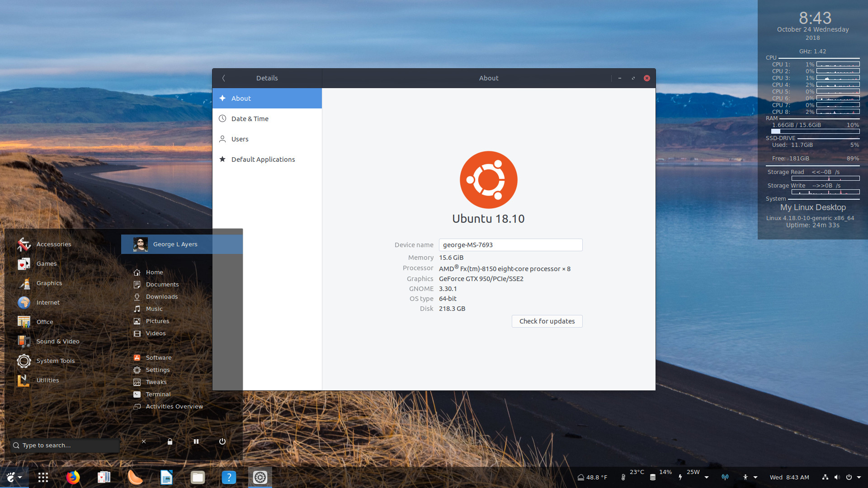Click the Ubuntu logo on the About page
868x488 pixels.
coord(489,180)
